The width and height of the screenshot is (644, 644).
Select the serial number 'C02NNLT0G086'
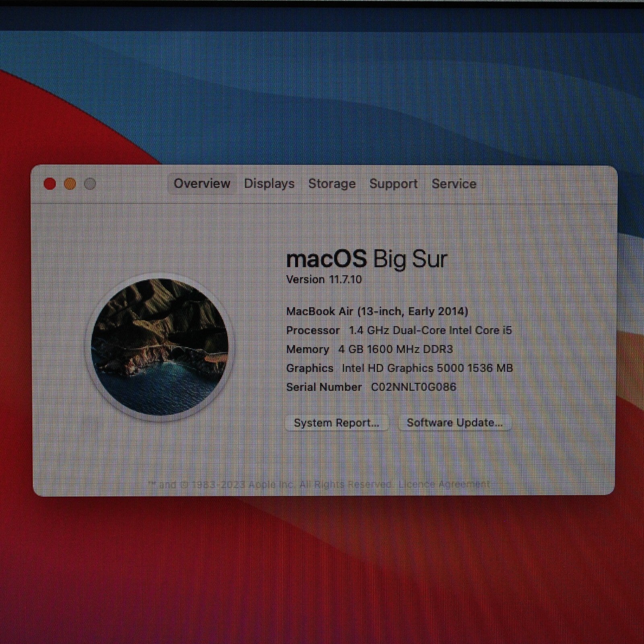coord(413,387)
